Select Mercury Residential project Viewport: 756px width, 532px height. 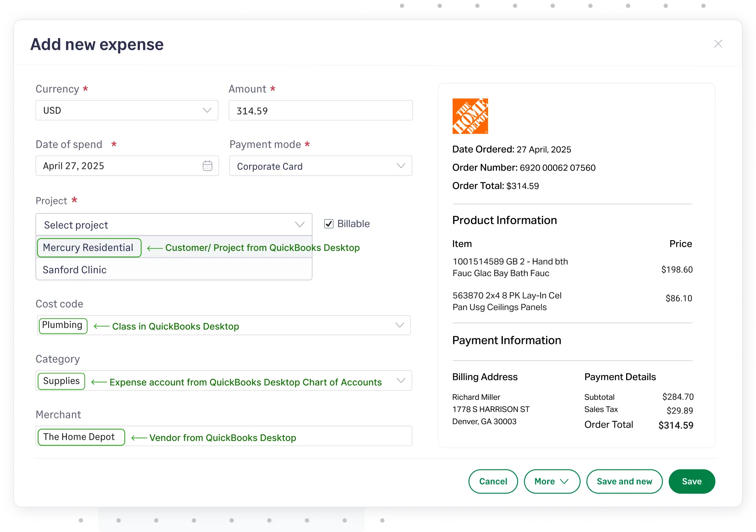pyautogui.click(x=89, y=248)
